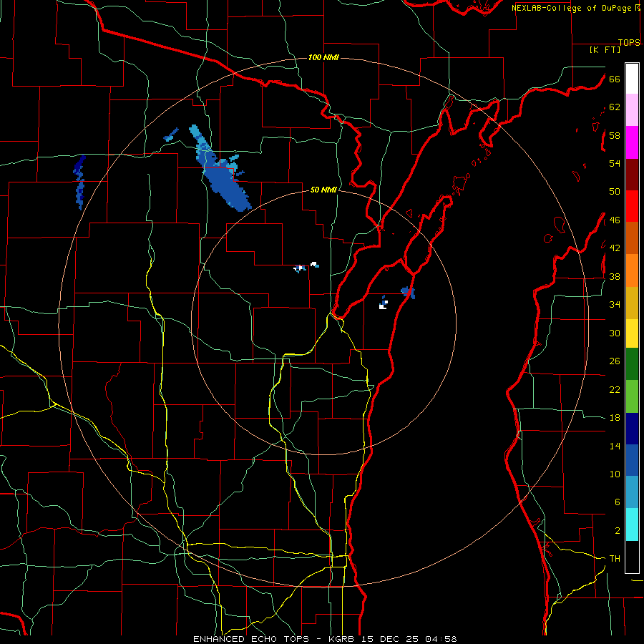Screen dimensions: 644x644
Task: Click the white echo pixel southwest of peninsula echo
Action: (384, 306)
